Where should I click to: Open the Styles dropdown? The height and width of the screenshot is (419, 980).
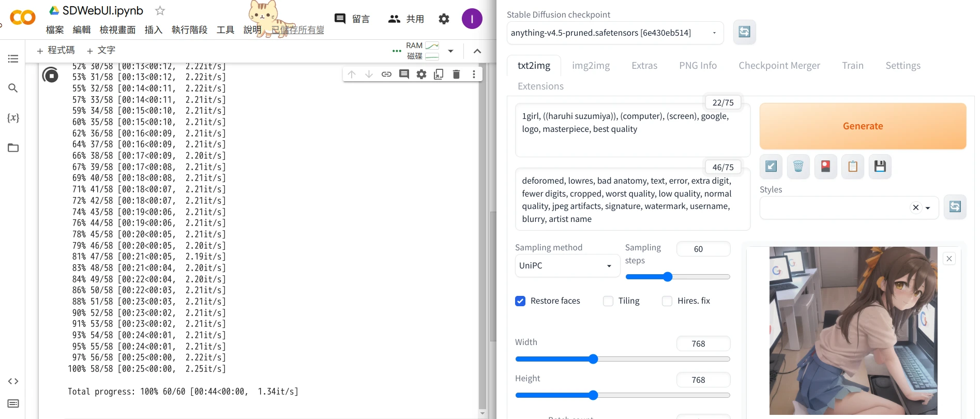click(x=927, y=208)
